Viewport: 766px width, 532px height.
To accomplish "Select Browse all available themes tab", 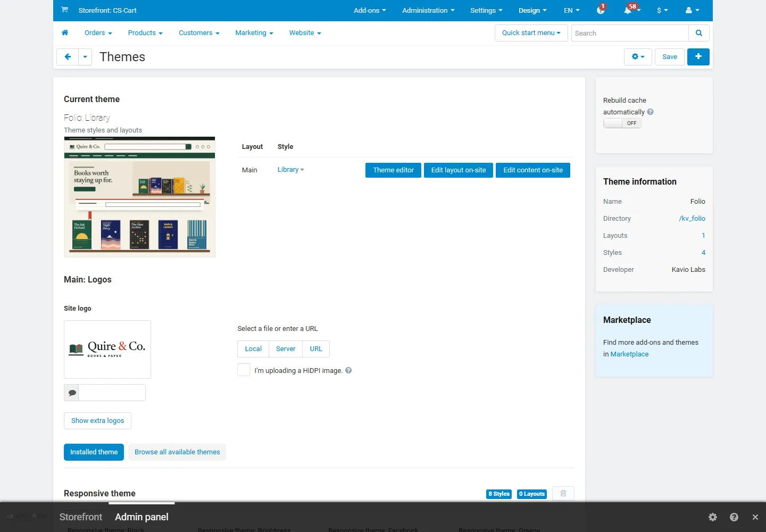I will 177,452.
